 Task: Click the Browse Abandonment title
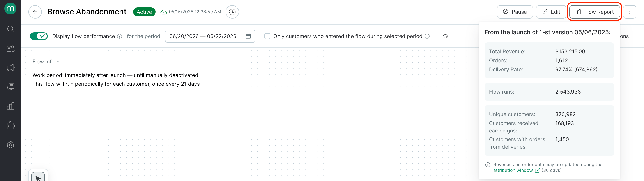[x=87, y=12]
